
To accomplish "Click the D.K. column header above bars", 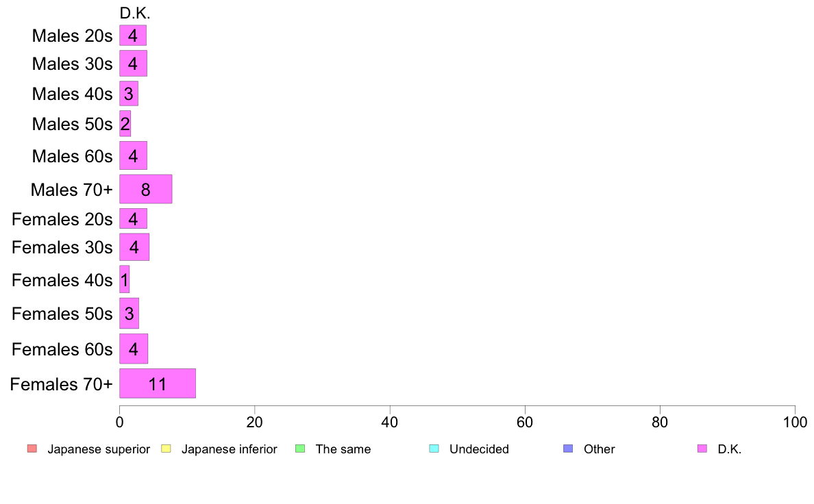I will click(x=134, y=13).
